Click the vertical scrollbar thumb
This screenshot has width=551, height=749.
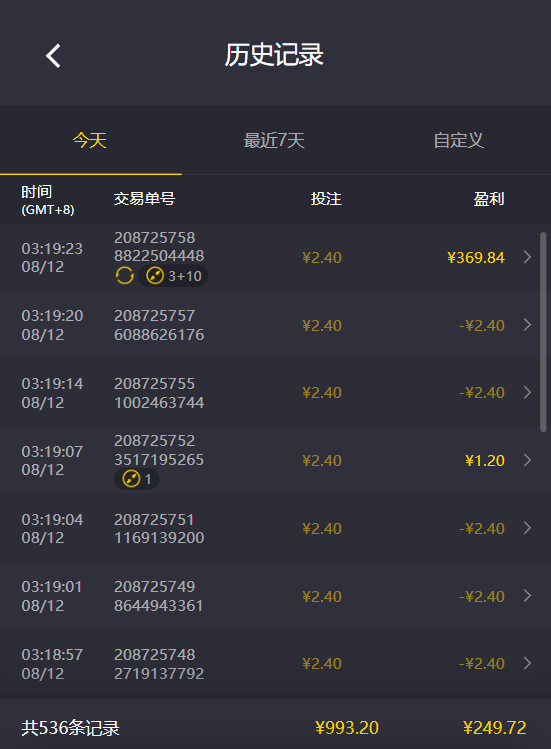pyautogui.click(x=543, y=332)
